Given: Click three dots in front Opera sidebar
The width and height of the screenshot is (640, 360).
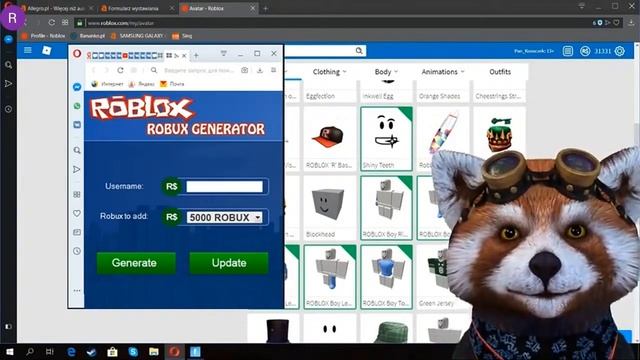Looking at the screenshot, I should [x=77, y=291].
